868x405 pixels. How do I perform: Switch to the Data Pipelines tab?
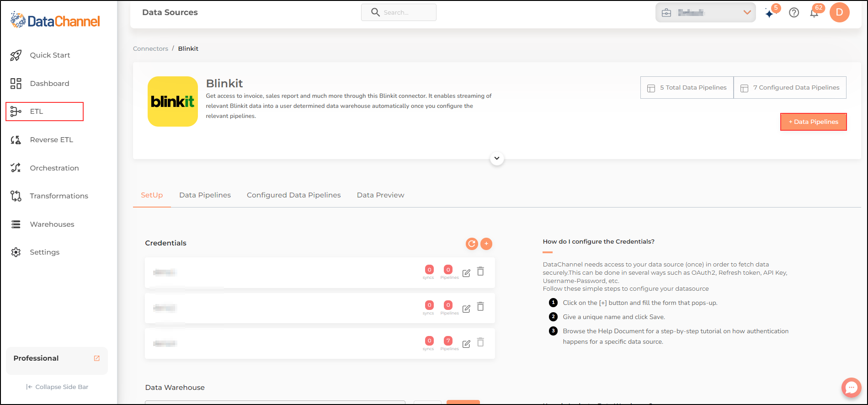coord(205,195)
